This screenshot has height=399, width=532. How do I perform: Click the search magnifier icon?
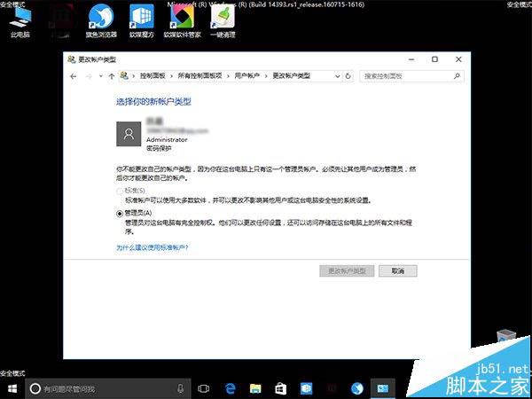pyautogui.click(x=457, y=76)
